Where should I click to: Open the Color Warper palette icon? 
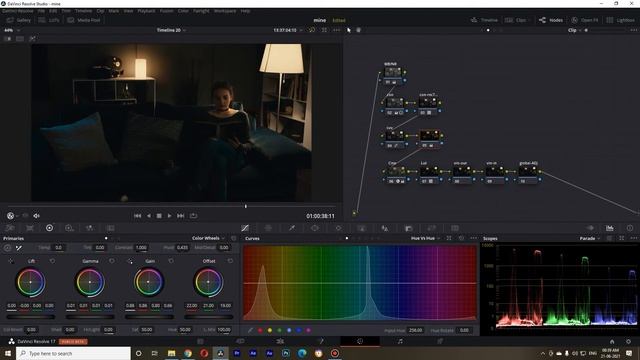point(268,228)
